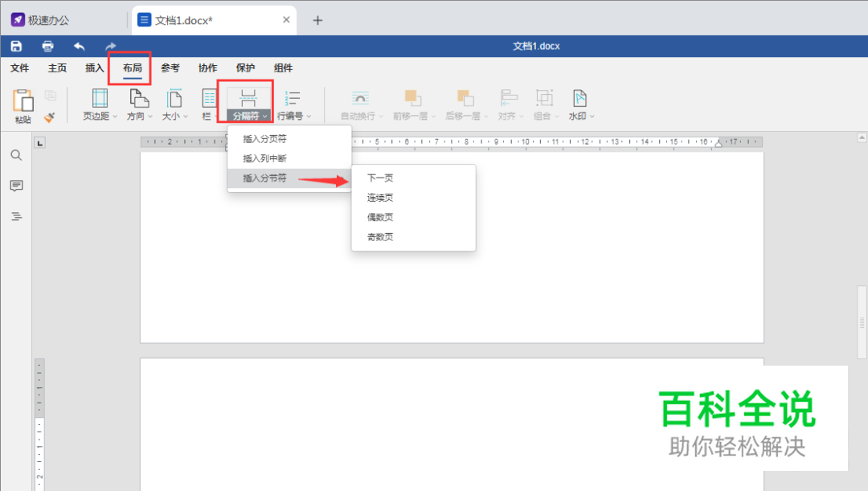
Task: Select 下一页 section break option
Action: pos(379,177)
